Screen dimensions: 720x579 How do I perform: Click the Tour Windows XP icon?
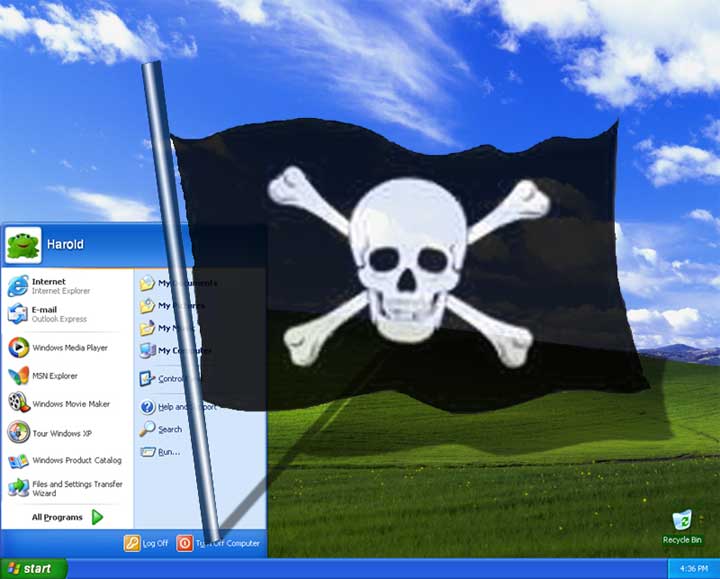(x=18, y=433)
